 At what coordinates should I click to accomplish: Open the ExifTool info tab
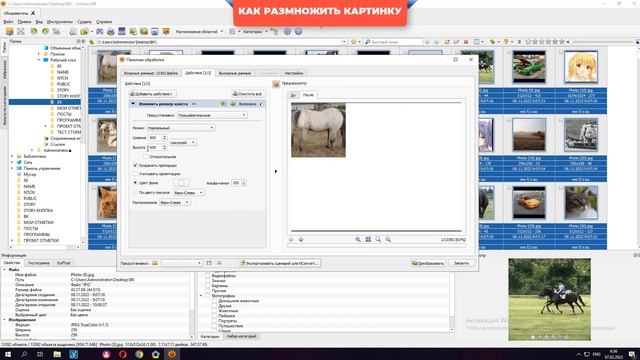(x=64, y=263)
